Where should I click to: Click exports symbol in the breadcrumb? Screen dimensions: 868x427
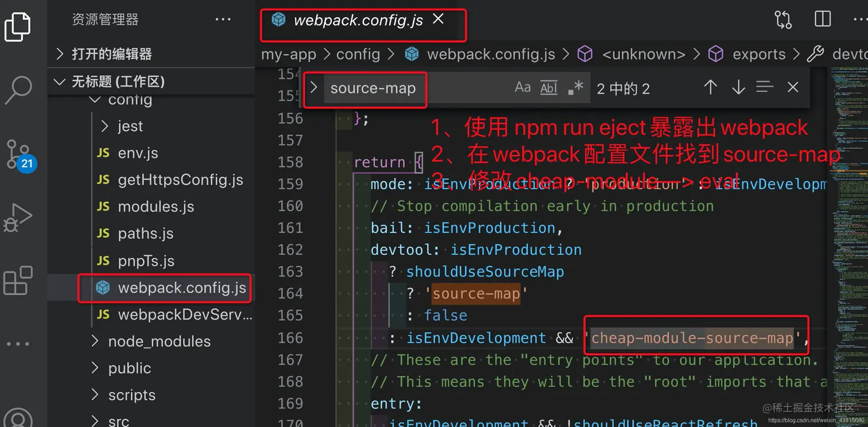(x=759, y=54)
